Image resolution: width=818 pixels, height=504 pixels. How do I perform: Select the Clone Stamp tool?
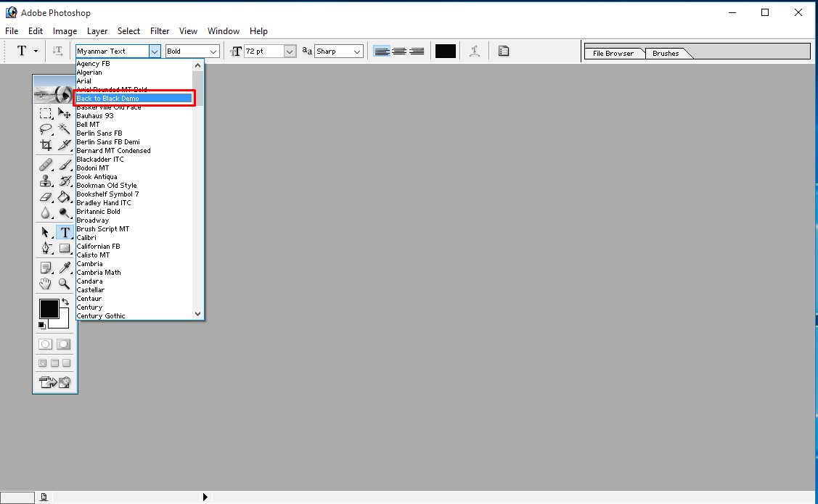[x=46, y=181]
